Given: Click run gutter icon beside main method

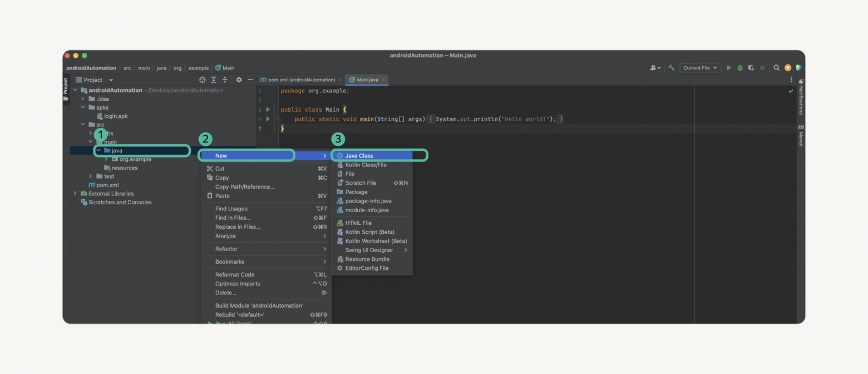Looking at the screenshot, I should (x=268, y=119).
